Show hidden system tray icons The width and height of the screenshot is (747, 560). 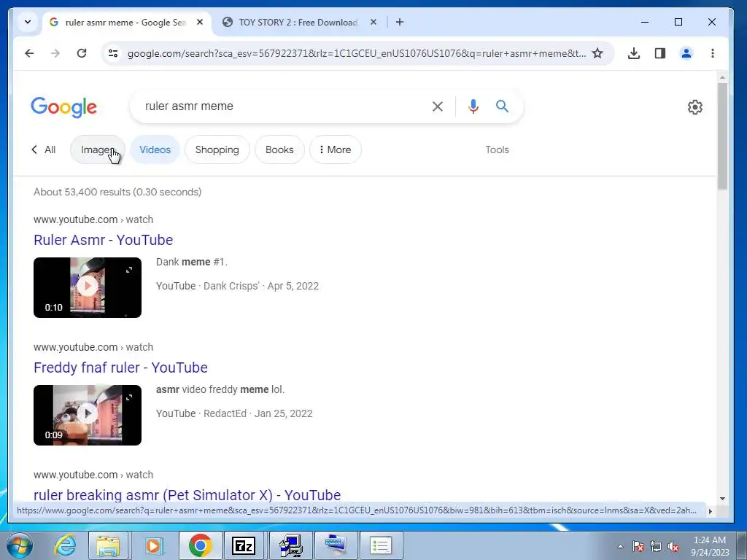pos(620,546)
